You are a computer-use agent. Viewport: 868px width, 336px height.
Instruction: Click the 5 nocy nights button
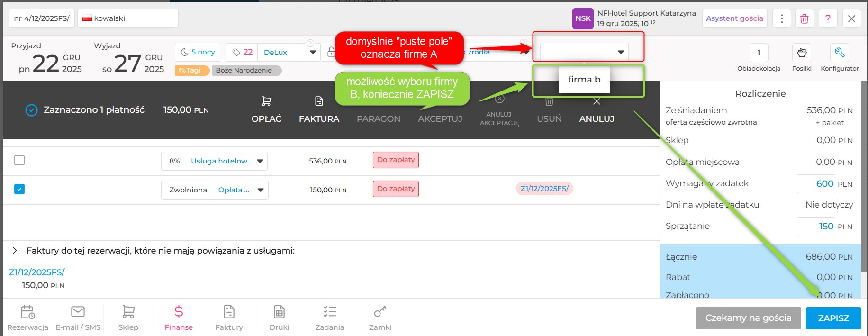[198, 52]
